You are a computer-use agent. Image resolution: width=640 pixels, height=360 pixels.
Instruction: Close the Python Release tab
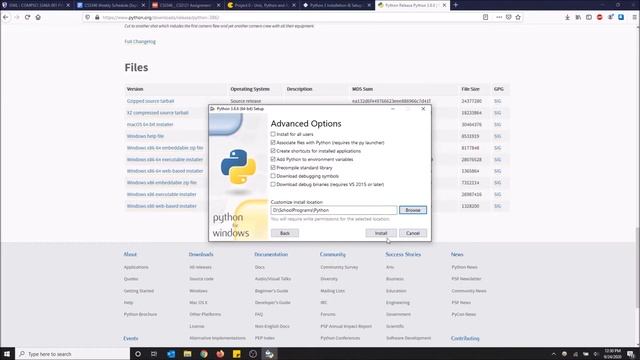click(x=444, y=5)
